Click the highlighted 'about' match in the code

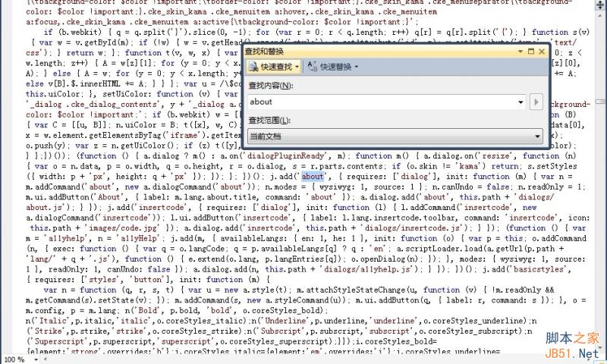pos(313,177)
